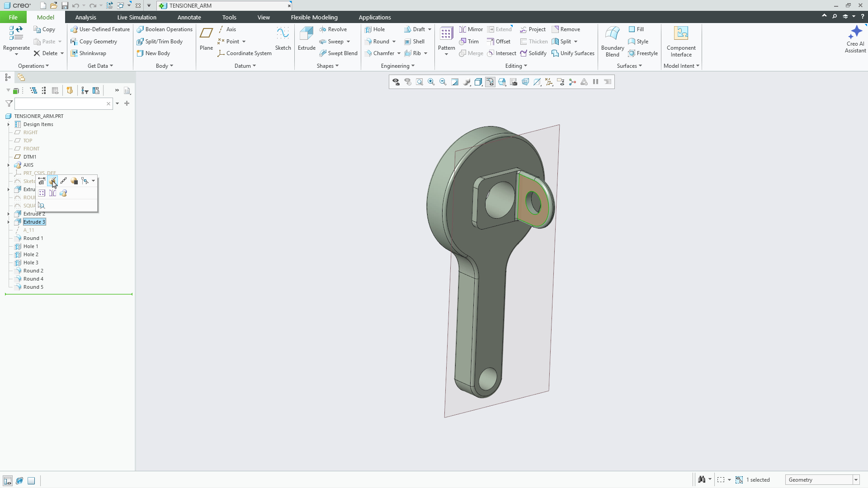The width and height of the screenshot is (868, 488).
Task: Click Copy Geometry button
Action: 94,42
